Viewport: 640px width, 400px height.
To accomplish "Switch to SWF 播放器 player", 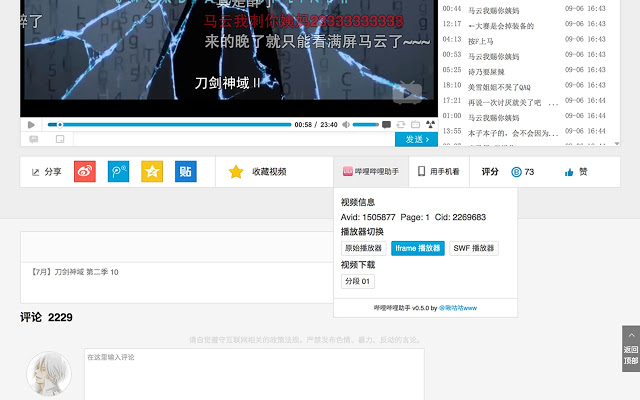I will click(x=473, y=248).
